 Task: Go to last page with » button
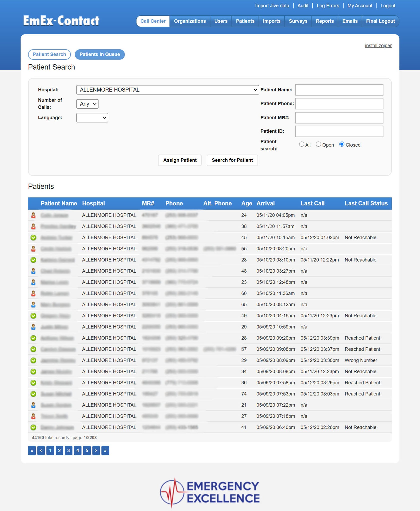tap(105, 450)
